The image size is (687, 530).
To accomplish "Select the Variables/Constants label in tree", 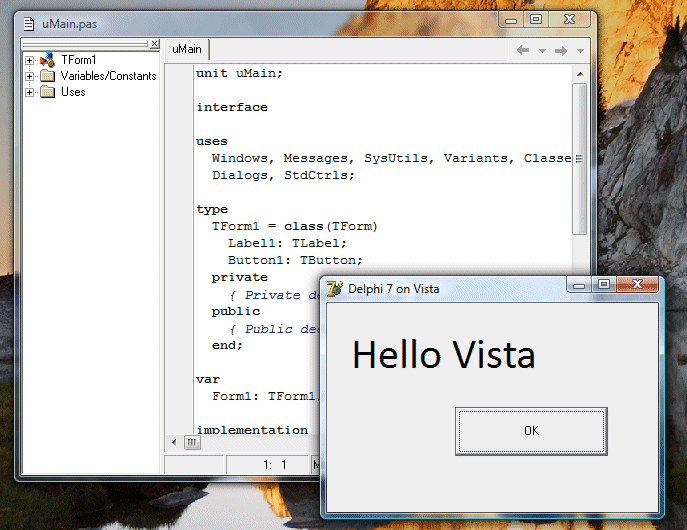I will click(x=108, y=76).
